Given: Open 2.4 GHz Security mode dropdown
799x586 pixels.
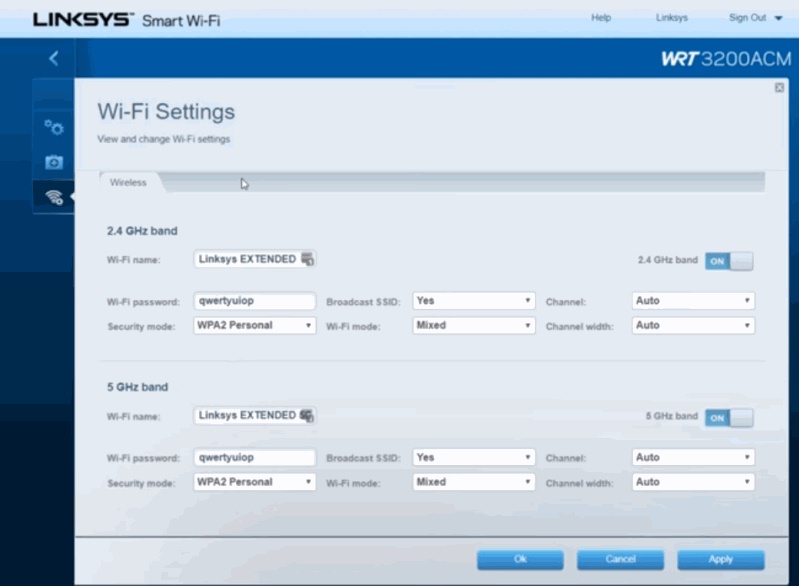Looking at the screenshot, I should pos(254,325).
